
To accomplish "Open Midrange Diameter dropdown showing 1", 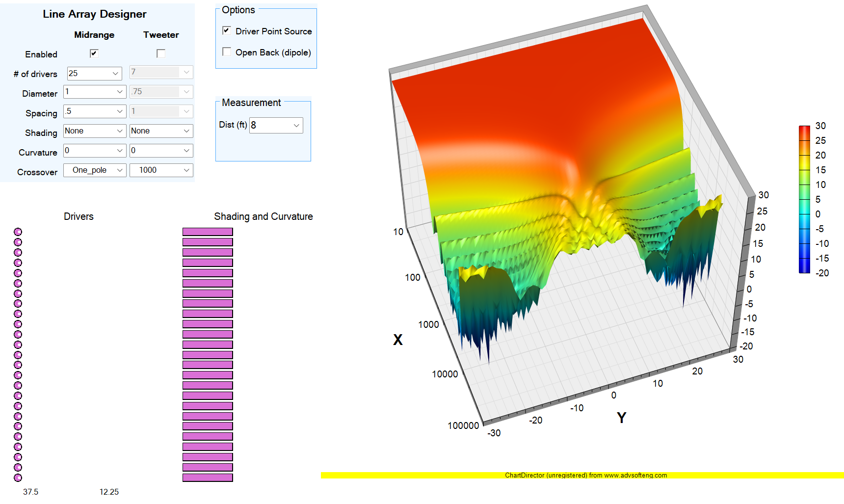I will (95, 92).
